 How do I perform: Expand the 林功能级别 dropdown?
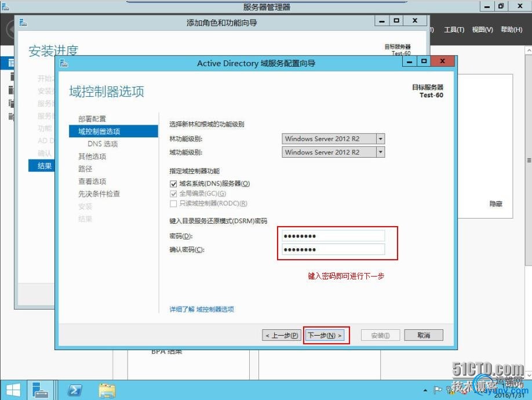tap(380, 139)
